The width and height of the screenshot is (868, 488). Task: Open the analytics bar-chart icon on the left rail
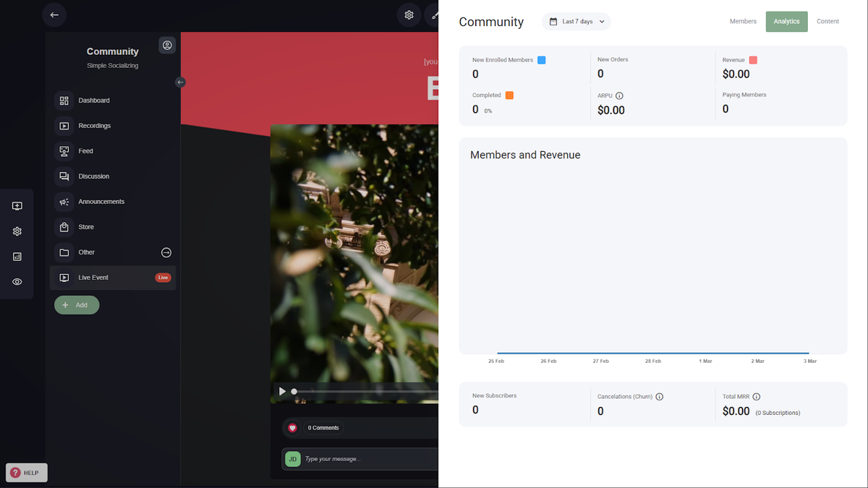[17, 256]
